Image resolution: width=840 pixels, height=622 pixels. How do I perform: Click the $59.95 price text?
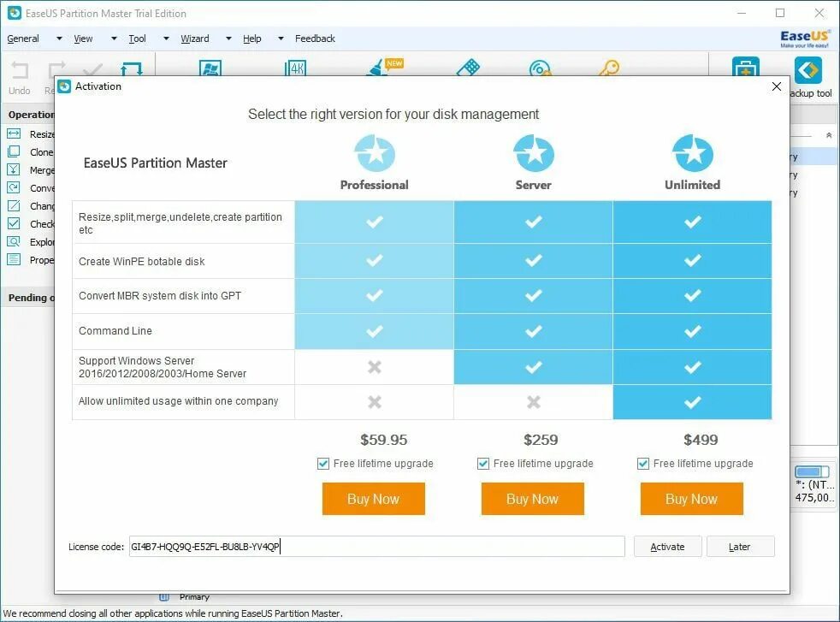click(383, 440)
